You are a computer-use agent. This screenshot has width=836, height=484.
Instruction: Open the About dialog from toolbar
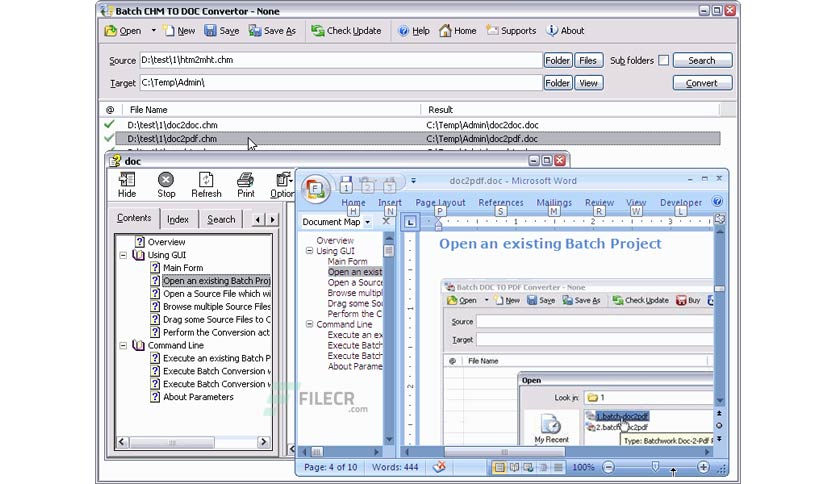click(x=566, y=31)
